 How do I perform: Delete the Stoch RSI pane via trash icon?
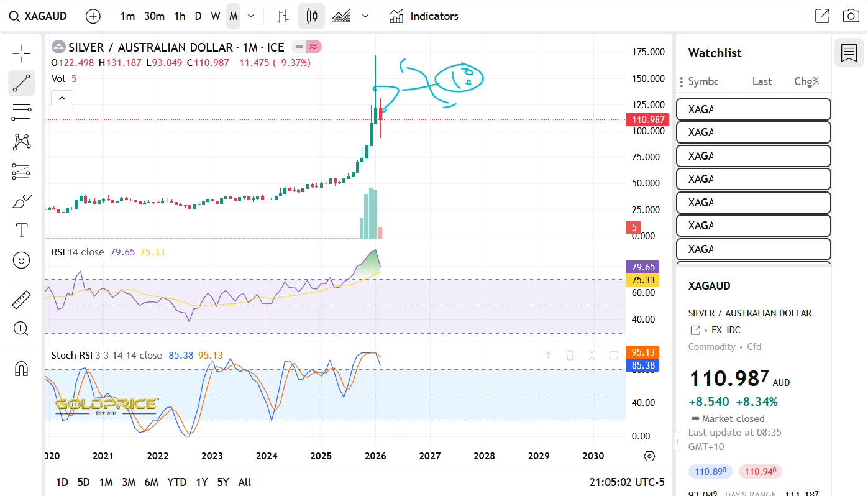(570, 356)
